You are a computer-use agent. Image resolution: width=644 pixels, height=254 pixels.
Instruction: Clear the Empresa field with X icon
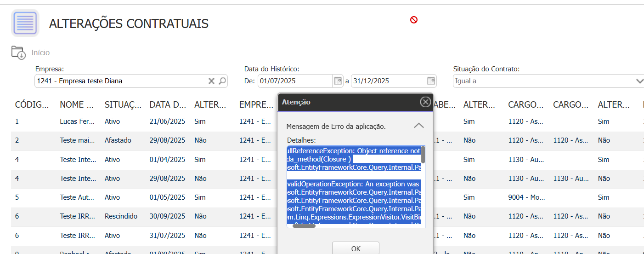click(x=211, y=81)
